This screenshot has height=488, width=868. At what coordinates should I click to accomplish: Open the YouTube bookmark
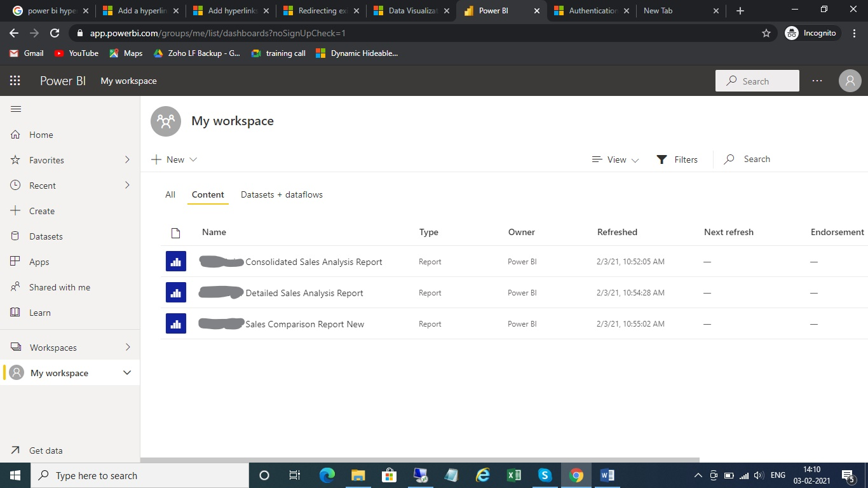pos(76,53)
